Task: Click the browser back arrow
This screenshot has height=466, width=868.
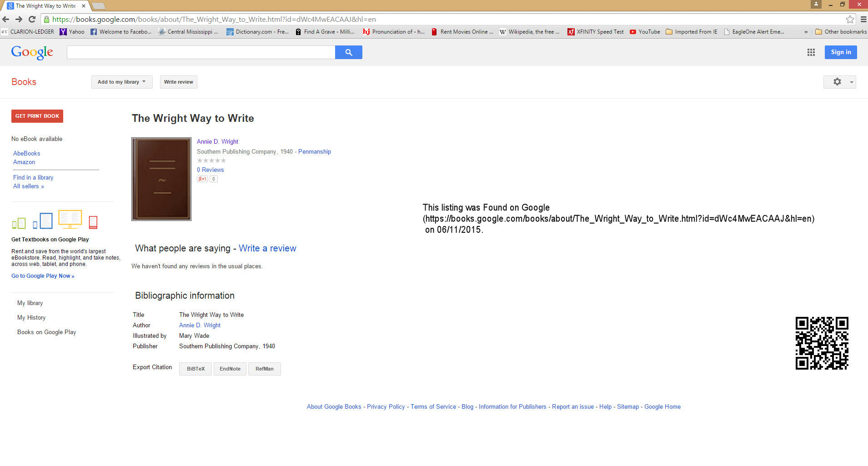Action: 6,19
